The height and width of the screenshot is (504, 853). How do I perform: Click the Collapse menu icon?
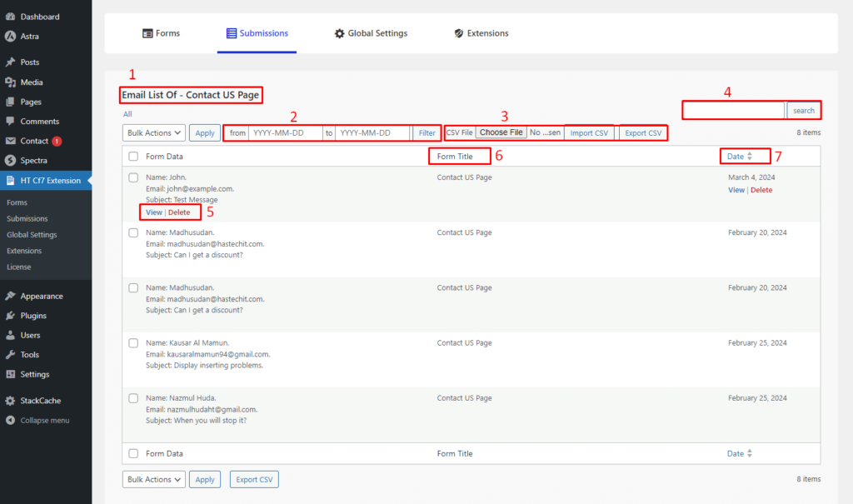tap(10, 421)
